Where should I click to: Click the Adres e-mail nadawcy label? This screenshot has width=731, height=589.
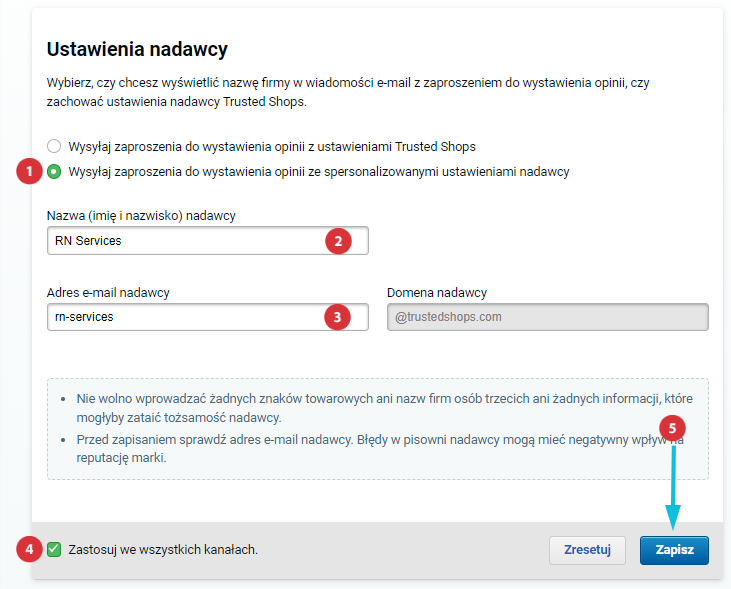tap(108, 292)
